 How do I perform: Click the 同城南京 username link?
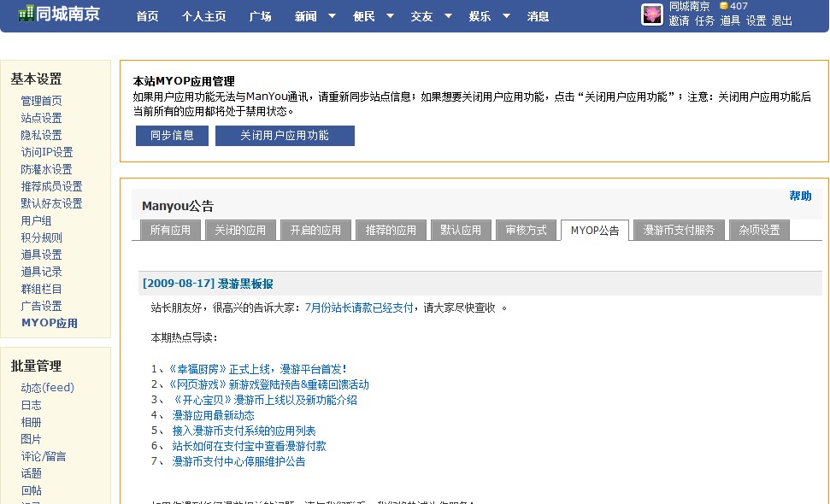(x=689, y=6)
